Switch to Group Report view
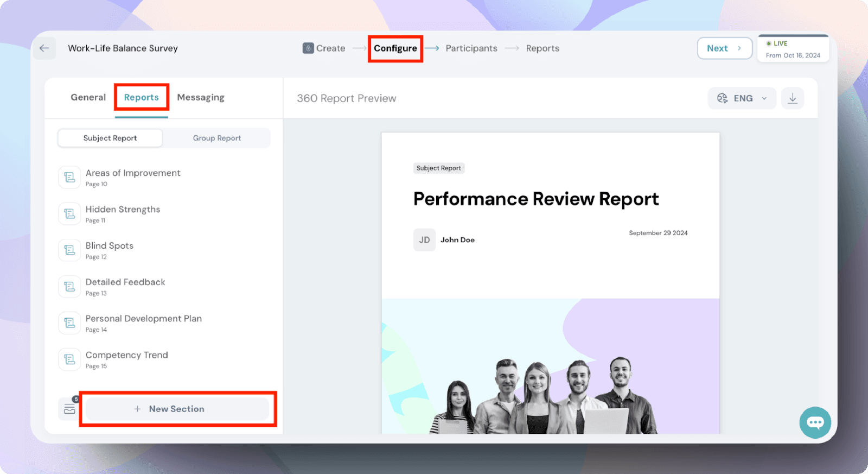 coord(216,138)
